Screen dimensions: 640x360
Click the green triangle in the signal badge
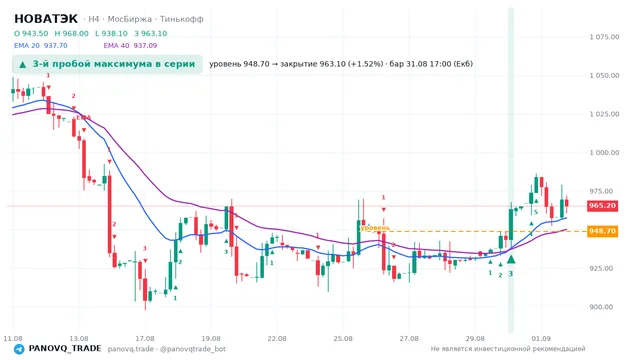(23, 64)
